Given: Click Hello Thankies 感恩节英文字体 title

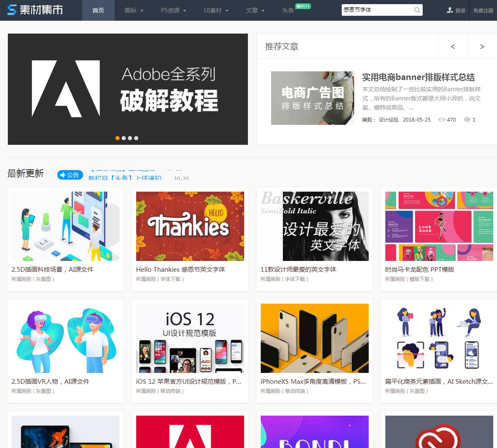Looking at the screenshot, I should [x=181, y=270].
